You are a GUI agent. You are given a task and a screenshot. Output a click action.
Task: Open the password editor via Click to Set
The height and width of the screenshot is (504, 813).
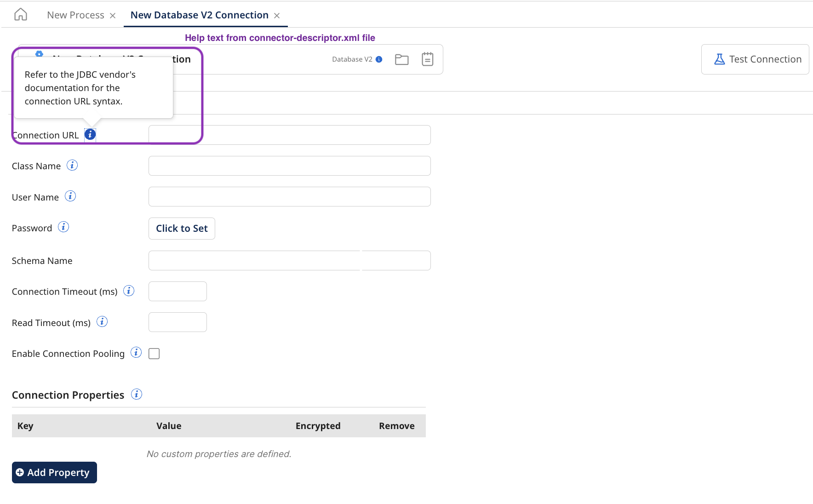pos(181,228)
